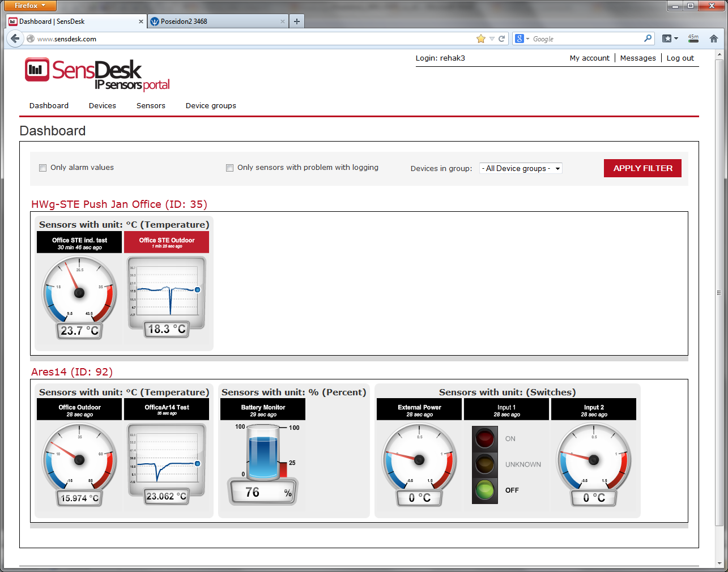
Task: Click the Input 2 header label
Action: coord(594,409)
